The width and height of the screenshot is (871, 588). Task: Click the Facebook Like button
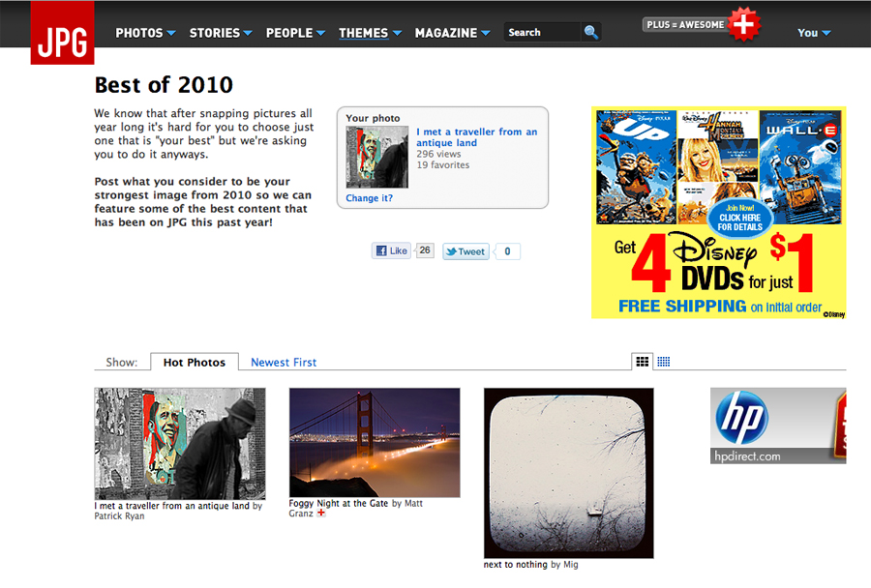click(x=392, y=251)
